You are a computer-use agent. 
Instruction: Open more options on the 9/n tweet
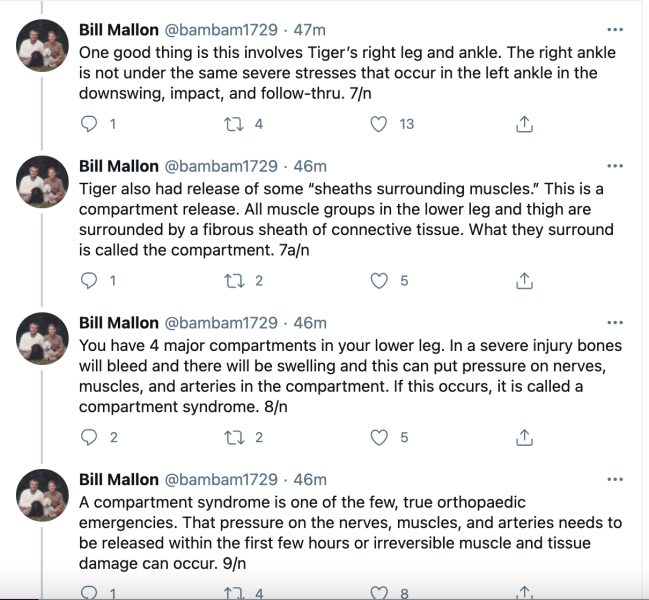click(614, 480)
